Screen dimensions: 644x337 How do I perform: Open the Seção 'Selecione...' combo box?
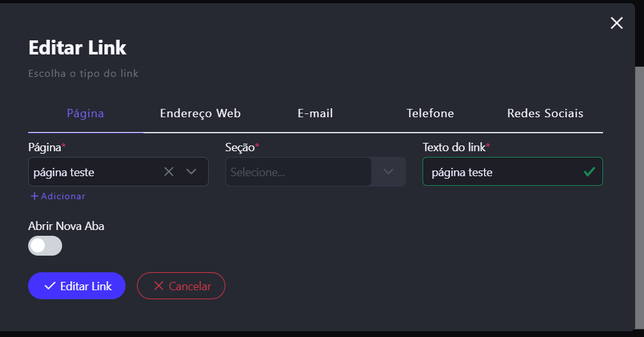[298, 172]
